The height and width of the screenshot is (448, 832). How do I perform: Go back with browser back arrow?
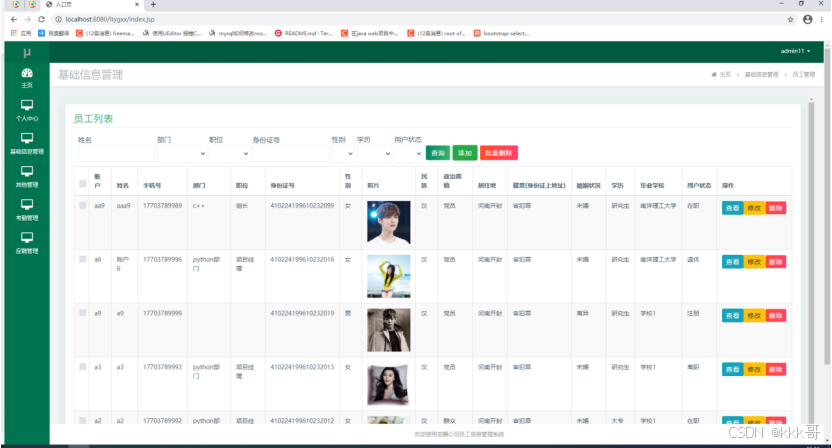pos(14,19)
